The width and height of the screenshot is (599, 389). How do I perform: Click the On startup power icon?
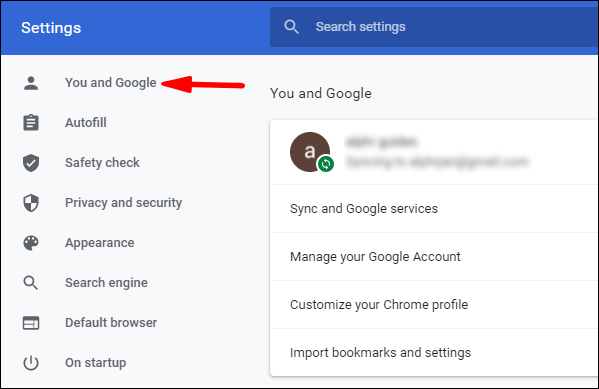31,363
